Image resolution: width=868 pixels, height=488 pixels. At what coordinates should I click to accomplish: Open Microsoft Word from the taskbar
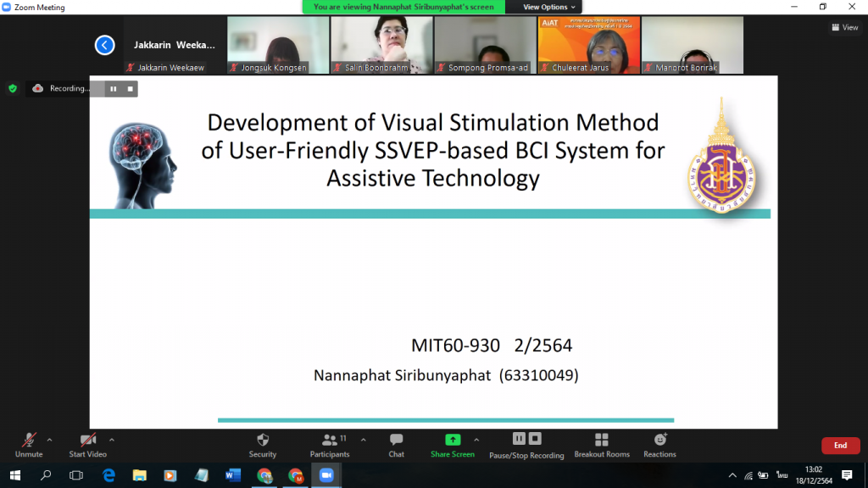coord(233,475)
